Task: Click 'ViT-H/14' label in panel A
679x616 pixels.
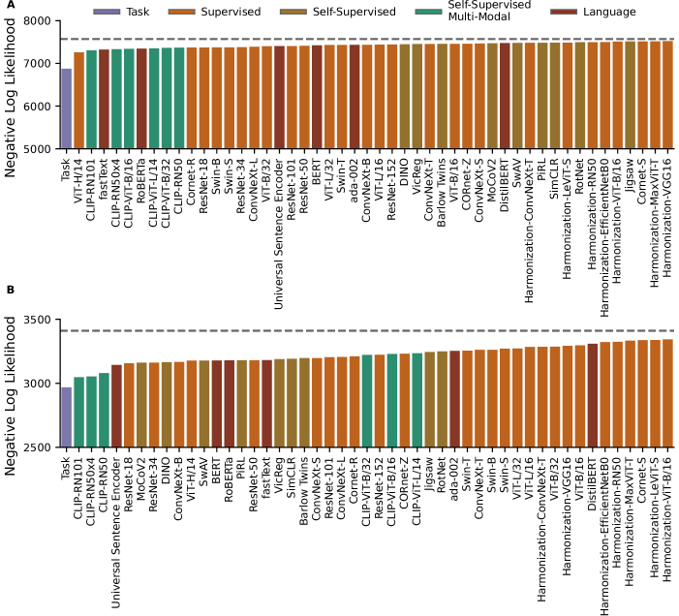Action: coord(77,181)
